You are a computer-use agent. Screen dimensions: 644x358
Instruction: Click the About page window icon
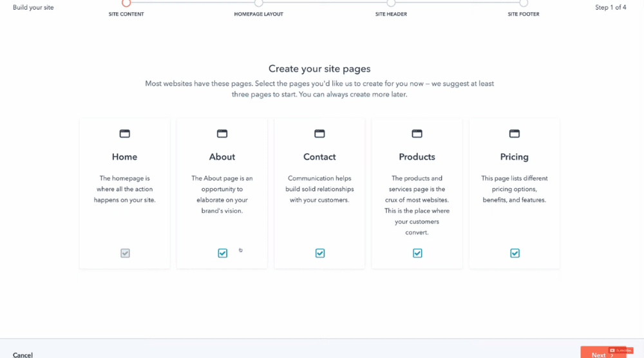222,133
